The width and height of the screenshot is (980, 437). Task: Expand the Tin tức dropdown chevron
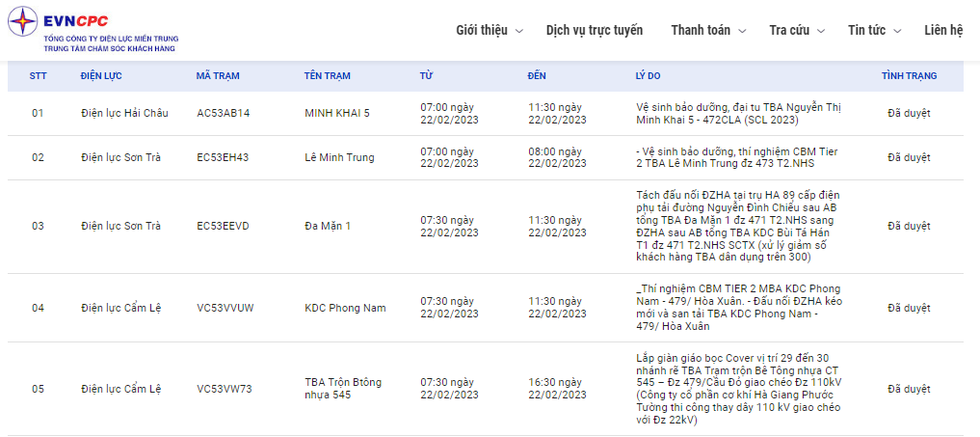click(x=897, y=31)
